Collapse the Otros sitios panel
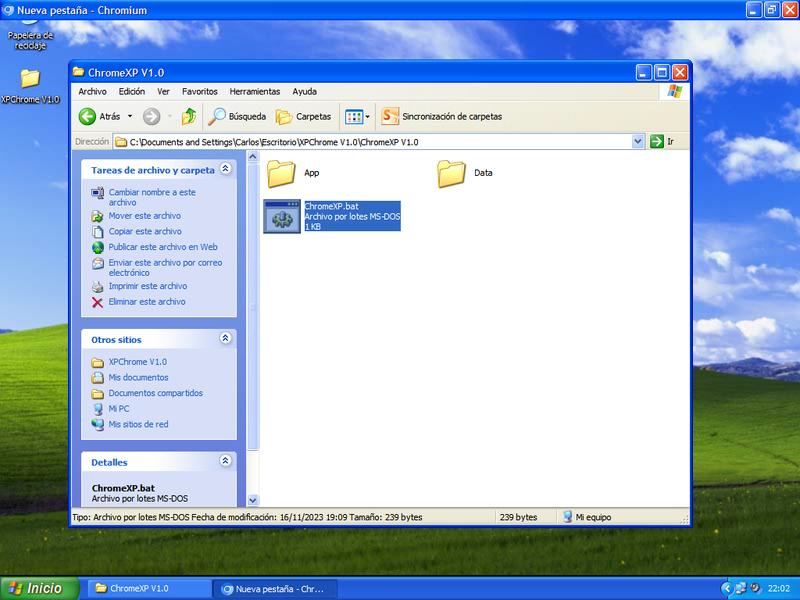 pyautogui.click(x=226, y=338)
